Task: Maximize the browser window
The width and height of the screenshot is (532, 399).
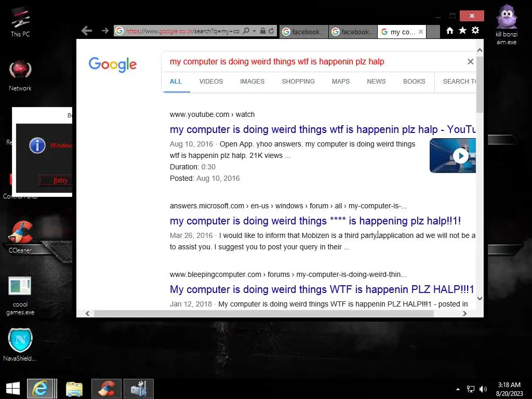Action: coord(453,16)
